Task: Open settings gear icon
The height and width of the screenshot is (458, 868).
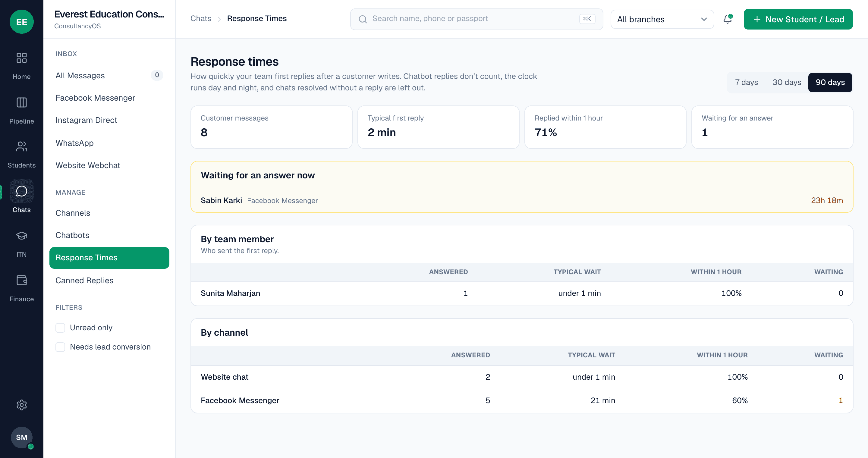Action: [x=22, y=405]
